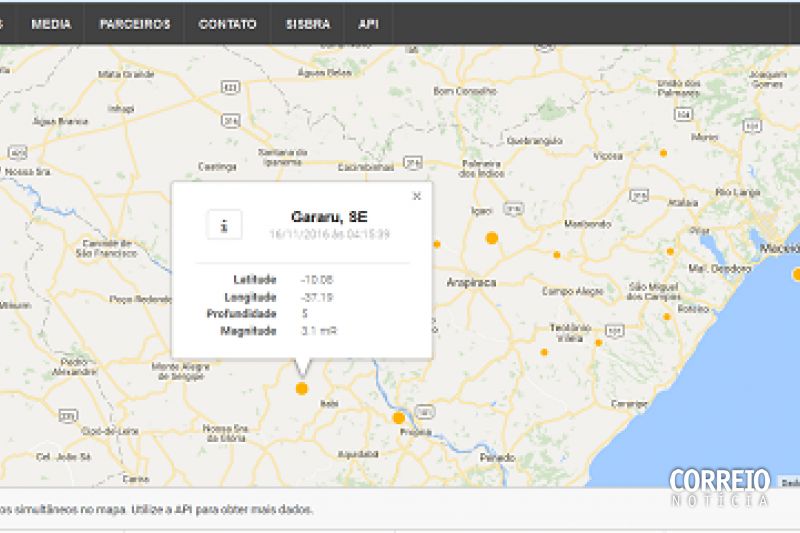Click the event date 16/11/2016 in popup
The image size is (800, 533).
[x=330, y=234]
